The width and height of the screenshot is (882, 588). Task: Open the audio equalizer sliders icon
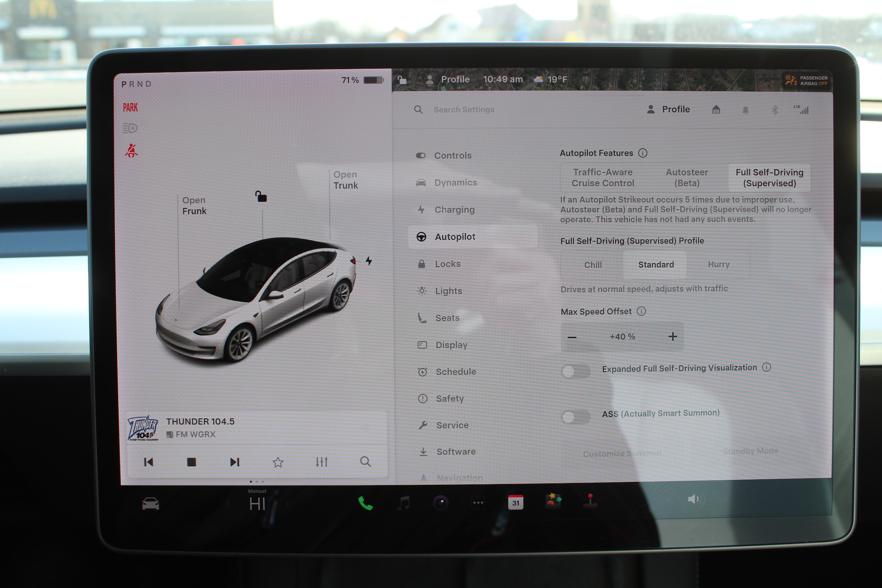321,462
